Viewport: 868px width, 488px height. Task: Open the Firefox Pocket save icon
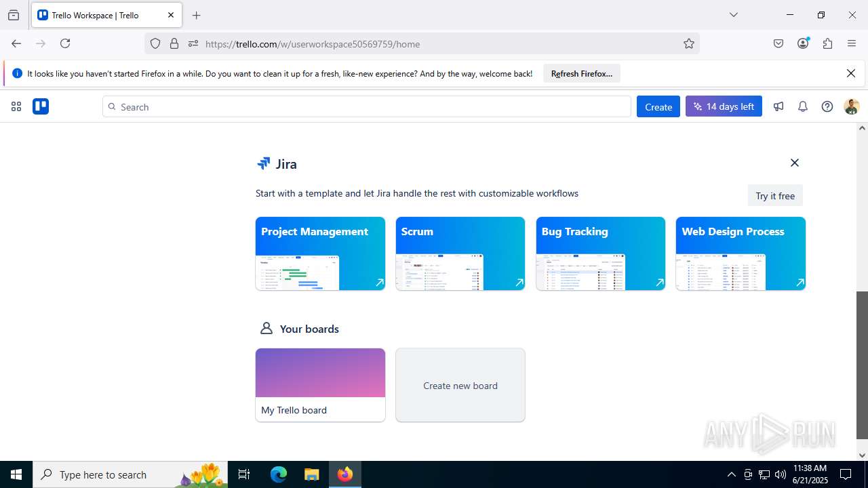click(x=778, y=44)
